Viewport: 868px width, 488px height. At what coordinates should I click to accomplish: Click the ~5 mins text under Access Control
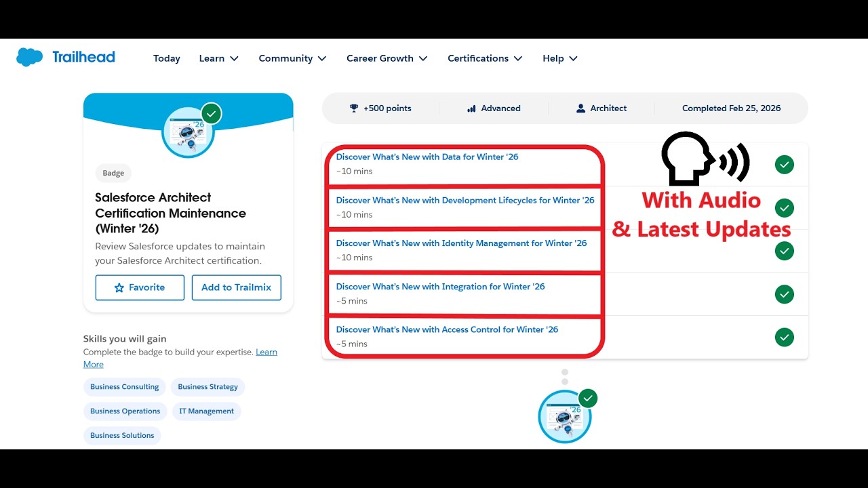coord(352,344)
